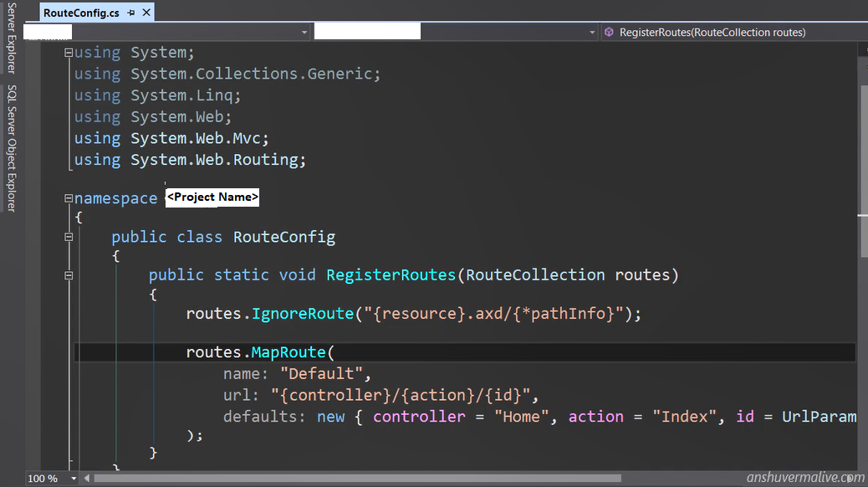Open the 100 % zoom level dropdown
The image size is (868, 487).
73,479
